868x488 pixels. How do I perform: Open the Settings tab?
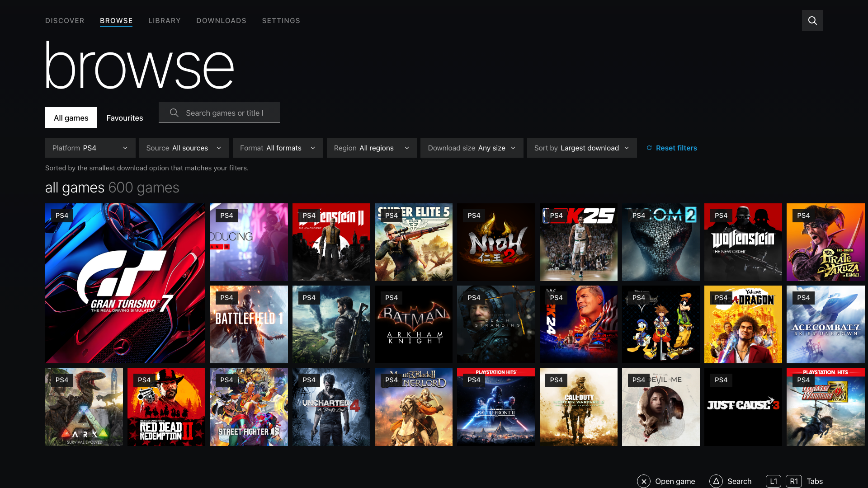click(281, 21)
